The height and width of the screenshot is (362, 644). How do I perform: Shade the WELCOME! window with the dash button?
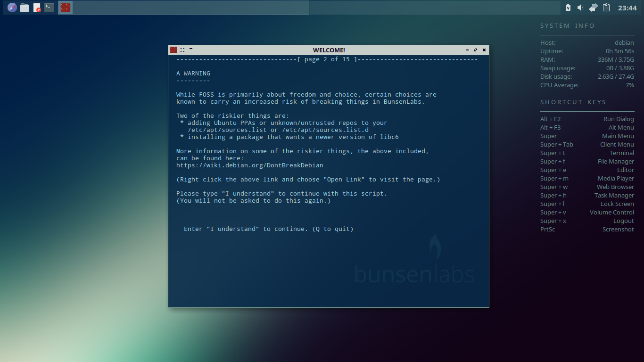coord(191,49)
